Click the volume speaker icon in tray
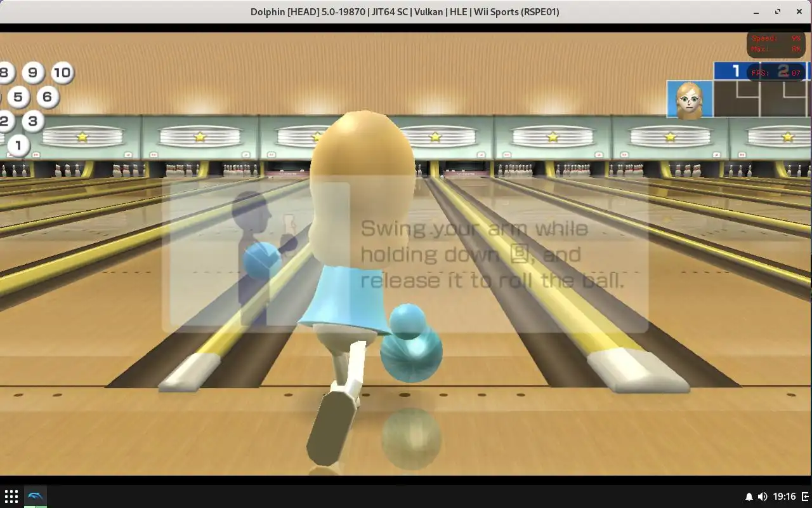812x508 pixels. [763, 497]
